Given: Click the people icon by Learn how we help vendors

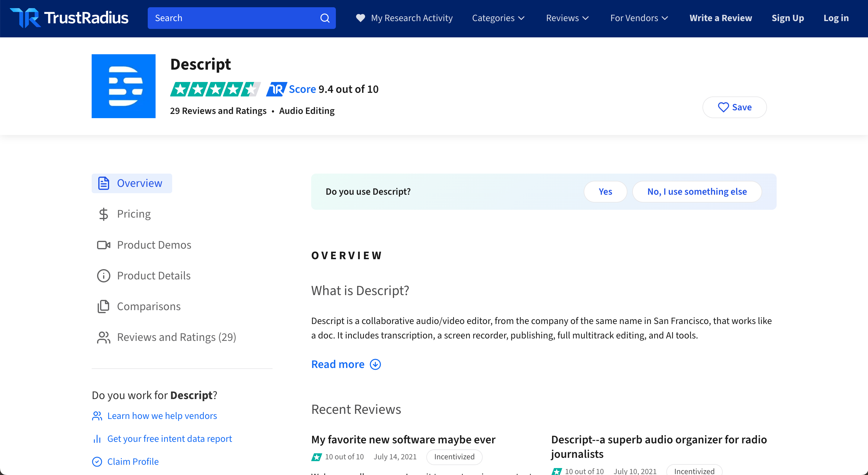Looking at the screenshot, I should click(97, 416).
